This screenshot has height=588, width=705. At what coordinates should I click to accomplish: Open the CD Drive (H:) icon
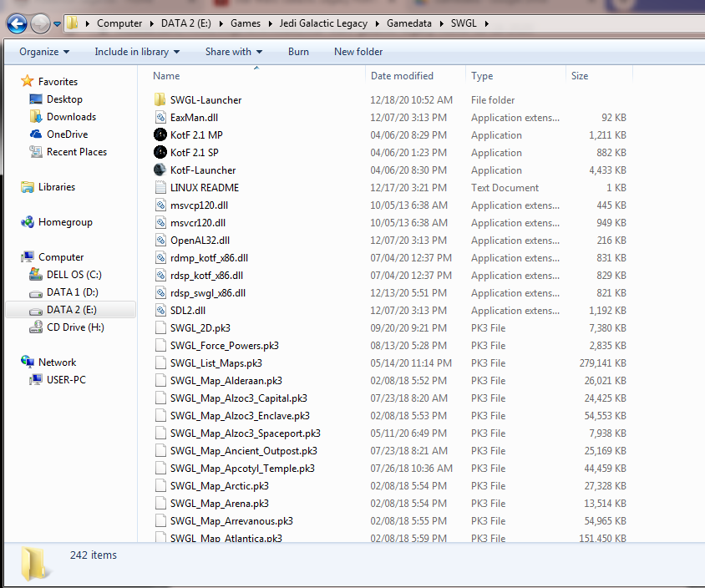36,327
